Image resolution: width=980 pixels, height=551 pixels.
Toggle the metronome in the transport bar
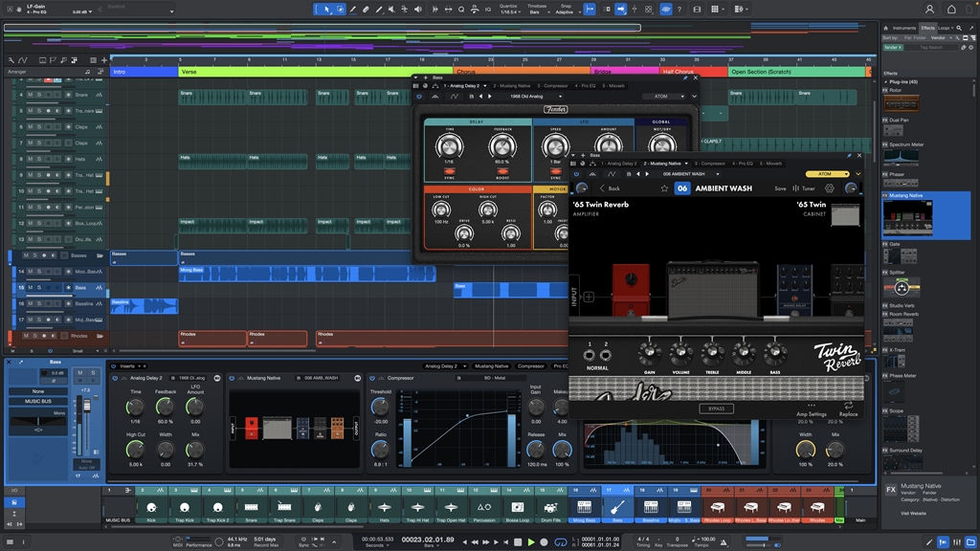[724, 540]
